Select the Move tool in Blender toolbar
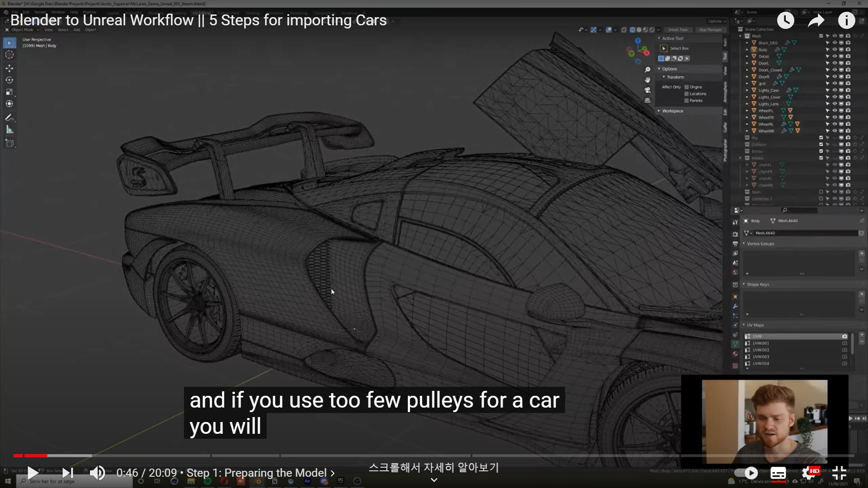This screenshot has height=488, width=868. 9,68
